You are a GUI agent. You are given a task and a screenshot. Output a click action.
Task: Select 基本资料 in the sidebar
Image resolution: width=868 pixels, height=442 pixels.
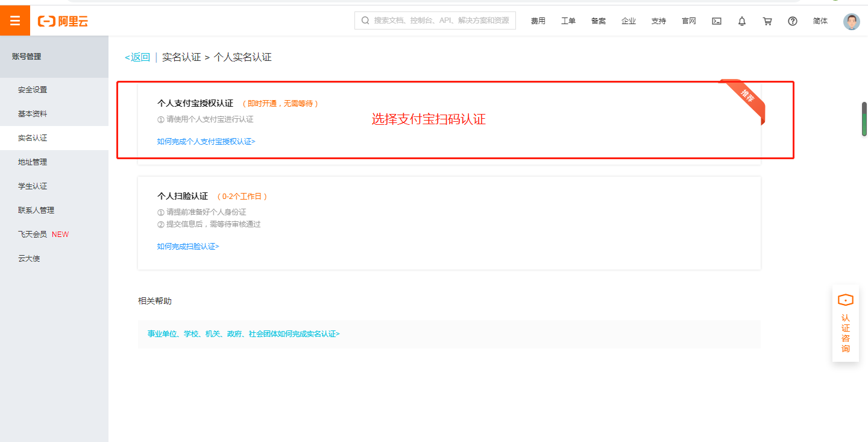pyautogui.click(x=54, y=114)
